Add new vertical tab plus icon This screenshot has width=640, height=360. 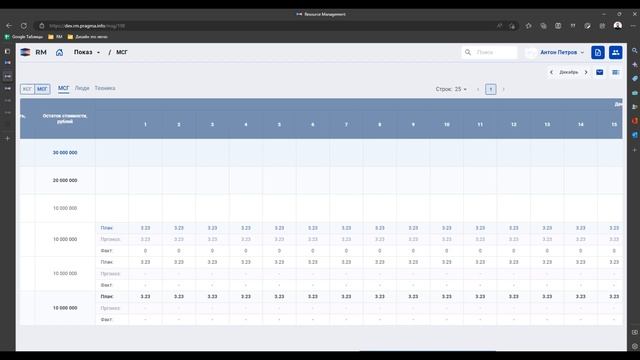point(7,138)
